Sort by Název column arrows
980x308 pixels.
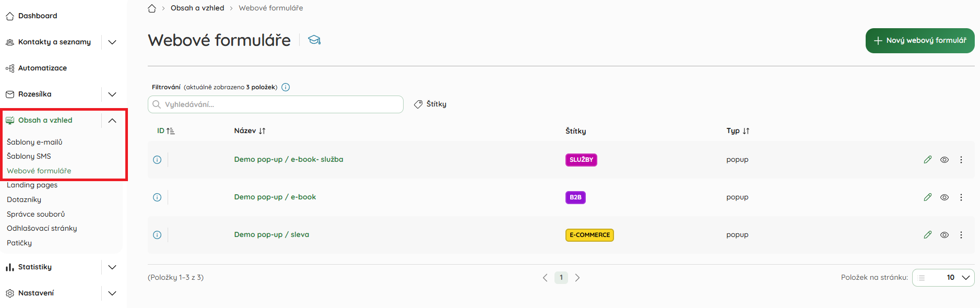262,131
